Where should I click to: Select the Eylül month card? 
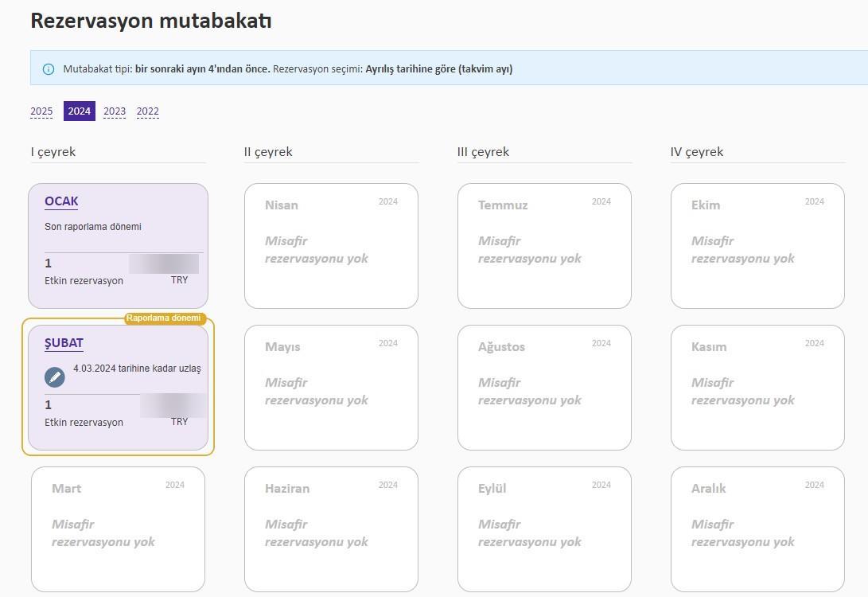pyautogui.click(x=544, y=529)
